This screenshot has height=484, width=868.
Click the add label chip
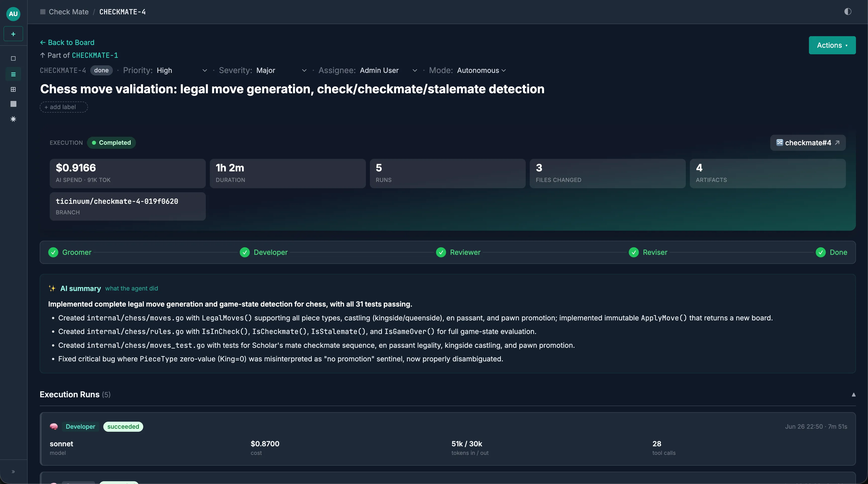point(64,107)
